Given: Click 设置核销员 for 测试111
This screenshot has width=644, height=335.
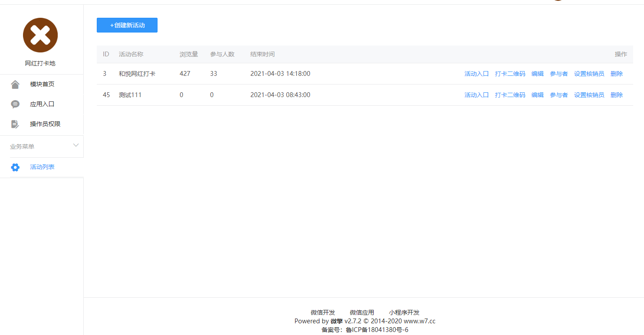Looking at the screenshot, I should pyautogui.click(x=589, y=95).
